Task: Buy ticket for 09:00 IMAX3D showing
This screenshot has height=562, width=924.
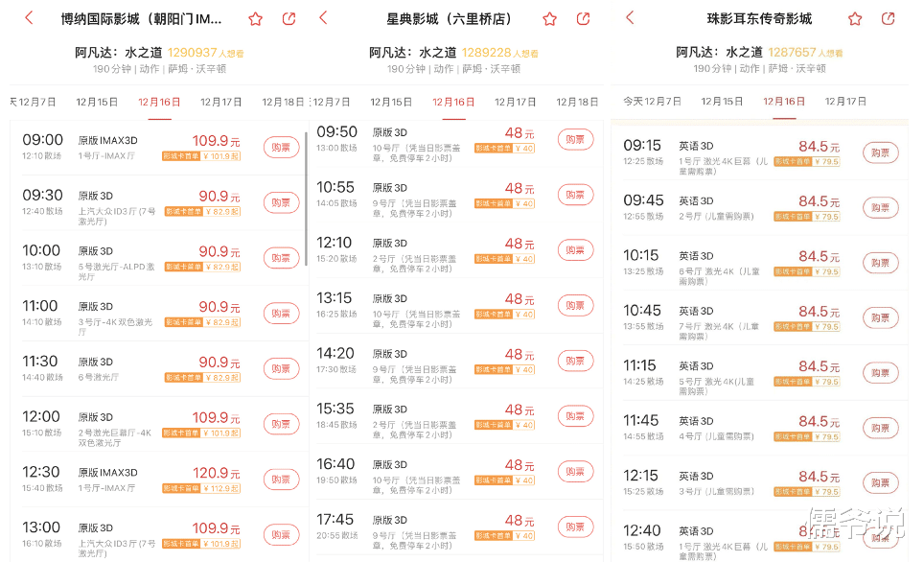Action: coord(281,148)
